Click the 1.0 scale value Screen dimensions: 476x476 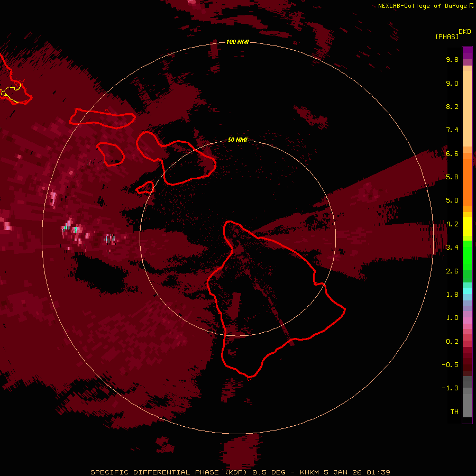(x=452, y=318)
